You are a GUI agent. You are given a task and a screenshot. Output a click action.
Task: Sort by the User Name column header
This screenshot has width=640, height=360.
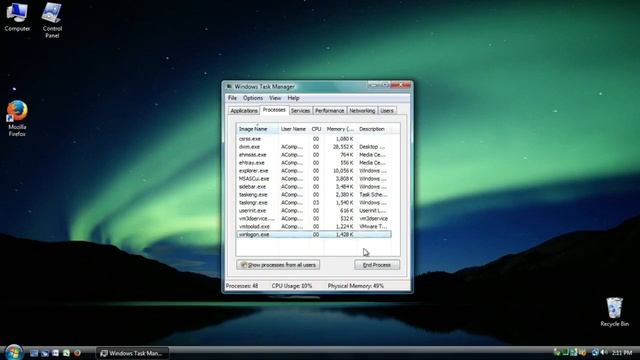click(293, 129)
